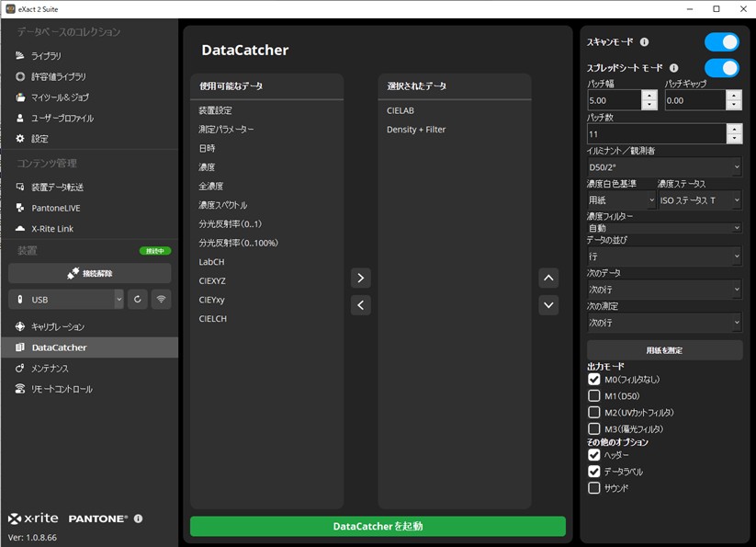The width and height of the screenshot is (756, 547).
Task: Click the ユーザープロファイル person icon
Action: [x=20, y=118]
